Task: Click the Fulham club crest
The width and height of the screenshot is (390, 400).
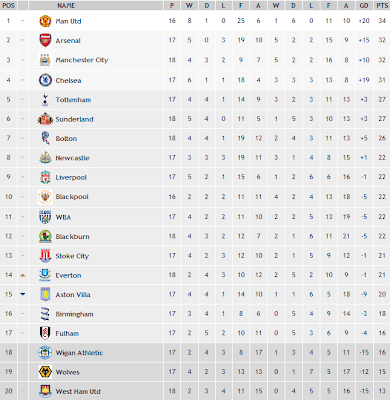Action: (x=45, y=333)
